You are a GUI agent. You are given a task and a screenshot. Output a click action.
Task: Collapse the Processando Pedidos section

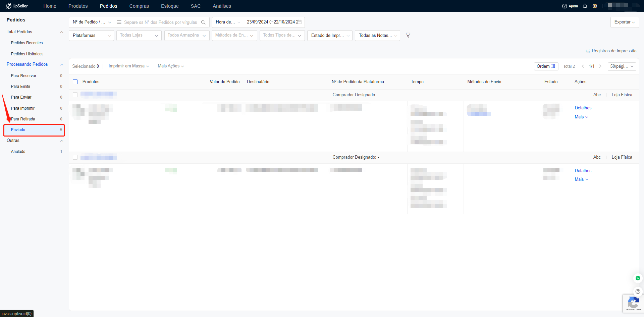61,64
